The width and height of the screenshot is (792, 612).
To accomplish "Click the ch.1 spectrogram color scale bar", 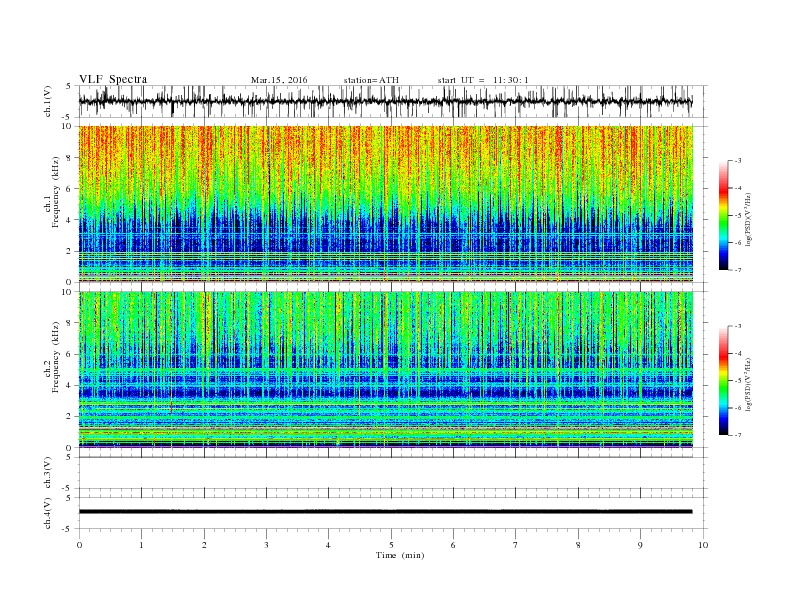I will [723, 215].
